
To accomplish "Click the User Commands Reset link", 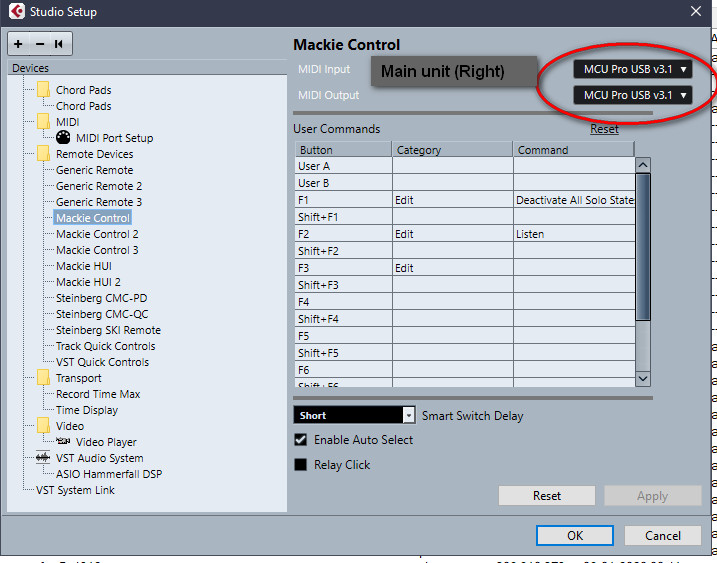I will click(604, 129).
